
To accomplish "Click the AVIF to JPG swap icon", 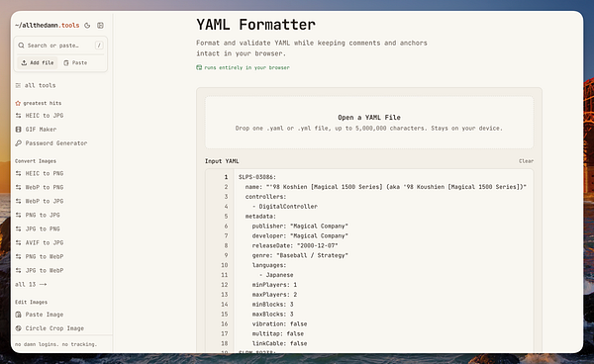I will pyautogui.click(x=18, y=242).
